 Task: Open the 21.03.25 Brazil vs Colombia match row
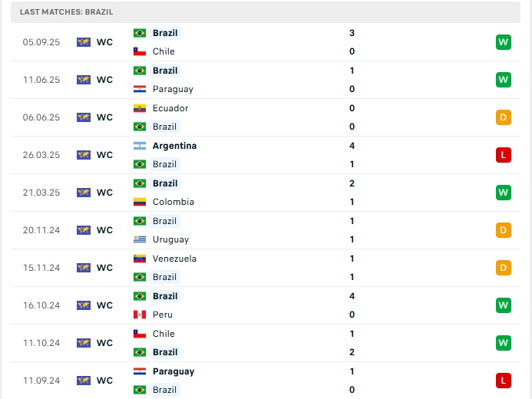click(266, 193)
